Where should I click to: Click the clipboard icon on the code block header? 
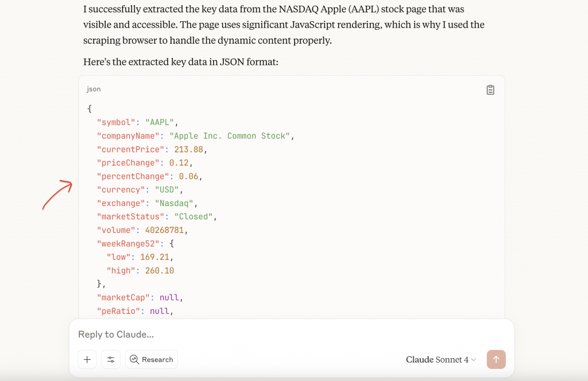click(490, 90)
